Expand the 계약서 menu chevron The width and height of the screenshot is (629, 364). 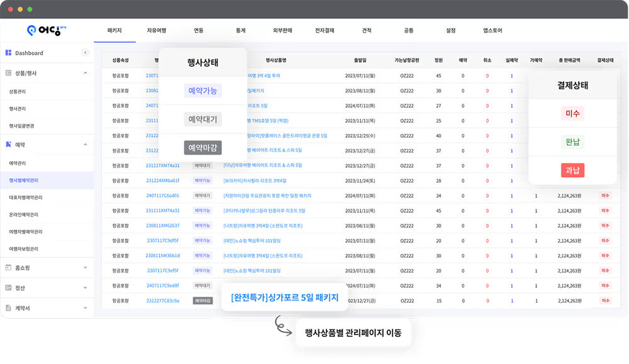85,308
